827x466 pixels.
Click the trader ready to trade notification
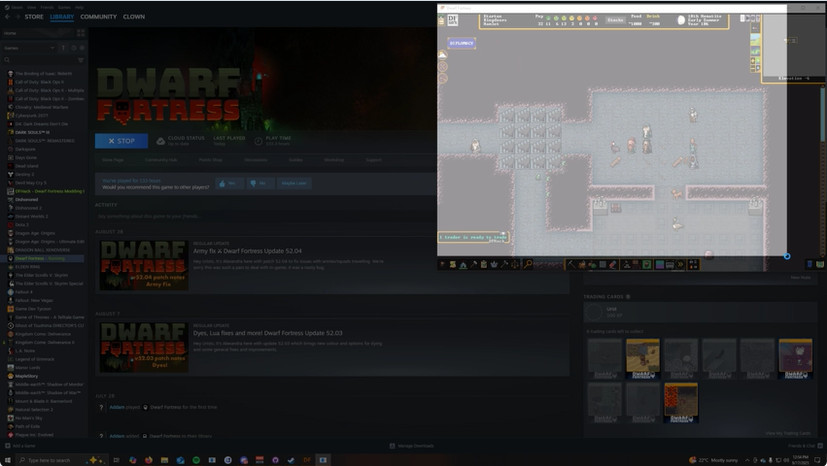point(474,237)
